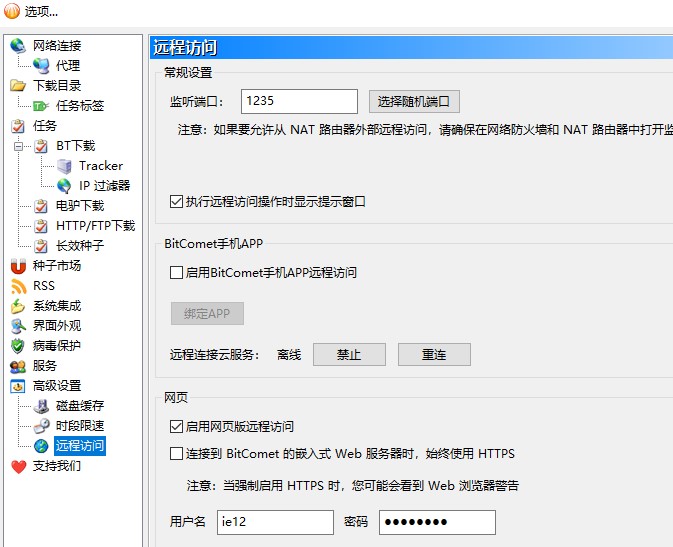Open the 服务 settings page

(45, 366)
